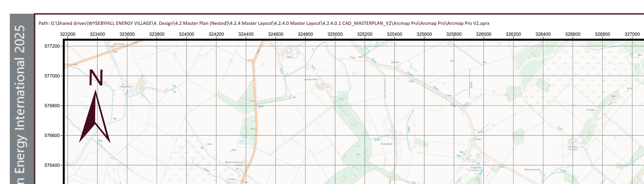
Task: Click the Energy International 2025 sidebar title
Action: [20, 100]
